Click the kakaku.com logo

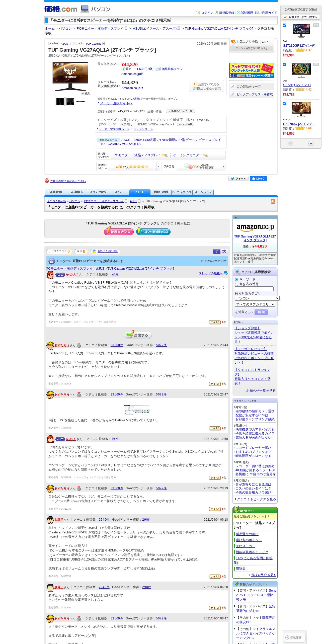61,9
